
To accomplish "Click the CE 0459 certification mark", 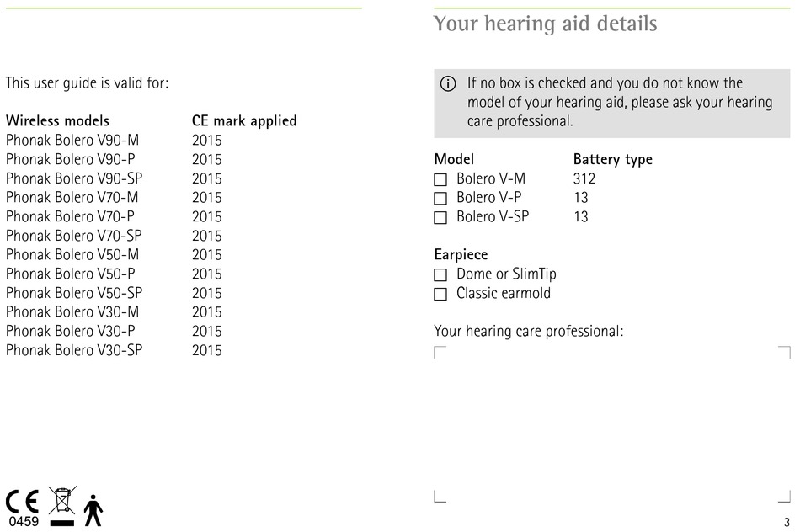I will (23, 508).
